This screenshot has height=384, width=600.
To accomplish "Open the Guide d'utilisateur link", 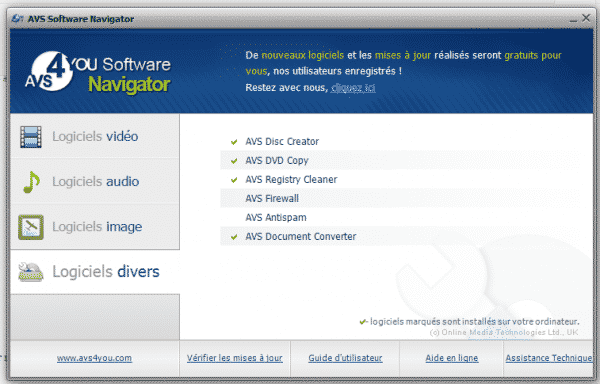I will [x=345, y=358].
